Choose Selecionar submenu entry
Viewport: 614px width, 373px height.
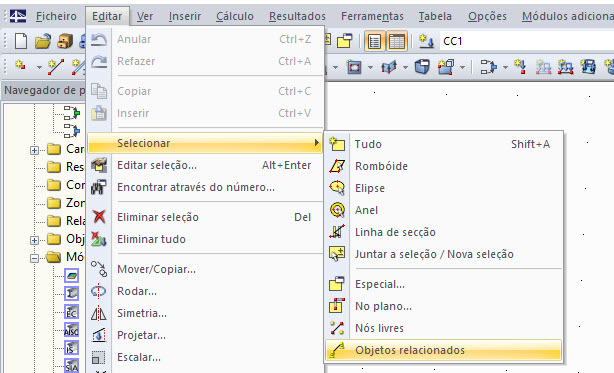click(205, 143)
